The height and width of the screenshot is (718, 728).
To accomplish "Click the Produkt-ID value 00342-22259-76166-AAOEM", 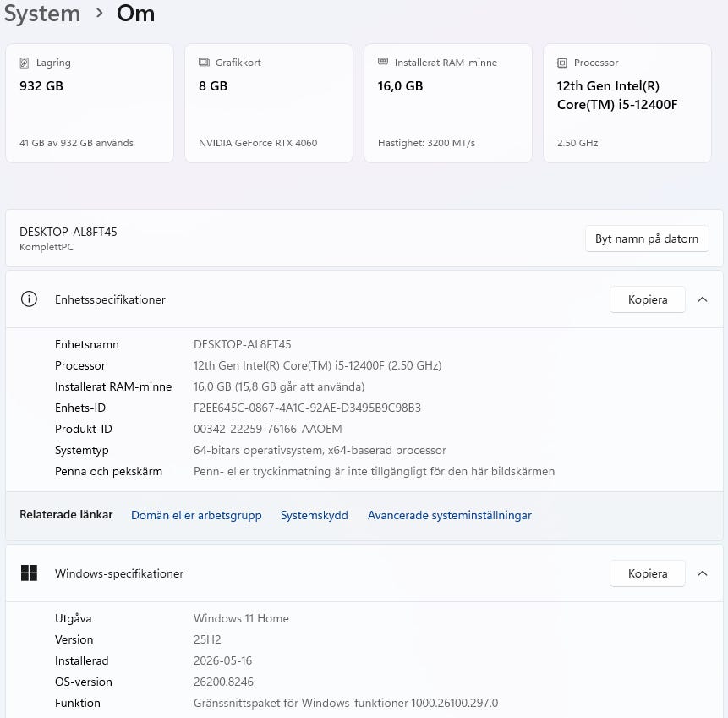I will 267,429.
